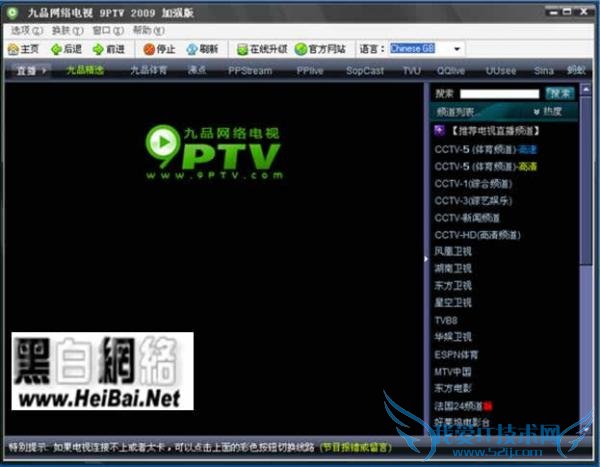Click the Forward (前进) toolbar button
This screenshot has height=467, width=600.
[109, 49]
